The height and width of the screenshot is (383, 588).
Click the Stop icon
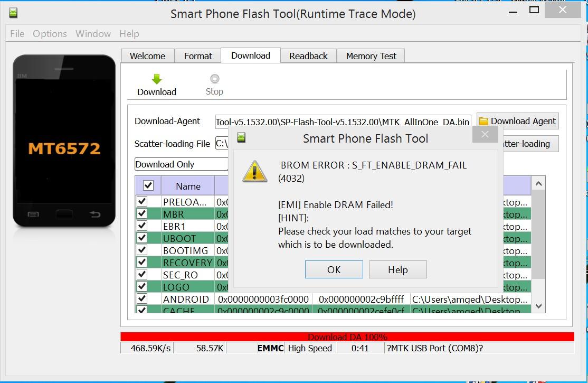coord(214,79)
